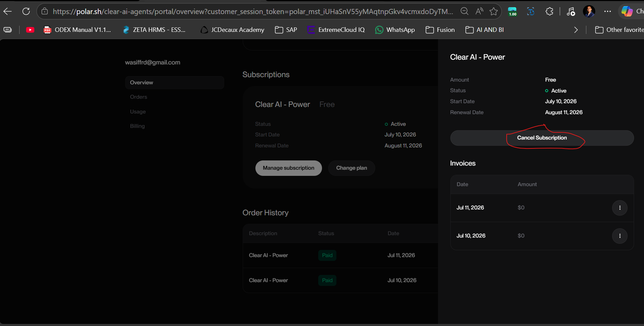Image resolution: width=644 pixels, height=326 pixels.
Task: Open the JCDecaux Academy bookmark
Action: tap(232, 30)
